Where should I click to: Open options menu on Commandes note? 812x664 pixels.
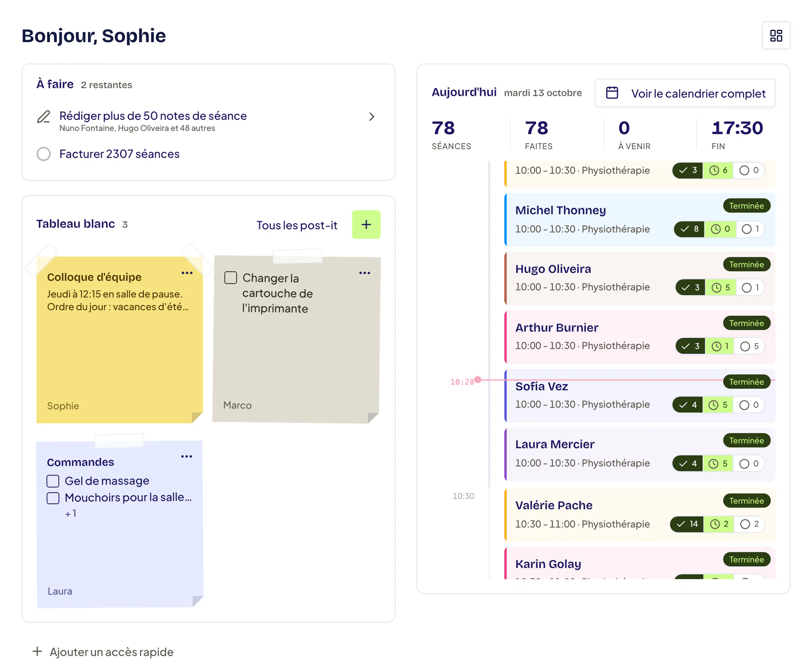click(187, 456)
